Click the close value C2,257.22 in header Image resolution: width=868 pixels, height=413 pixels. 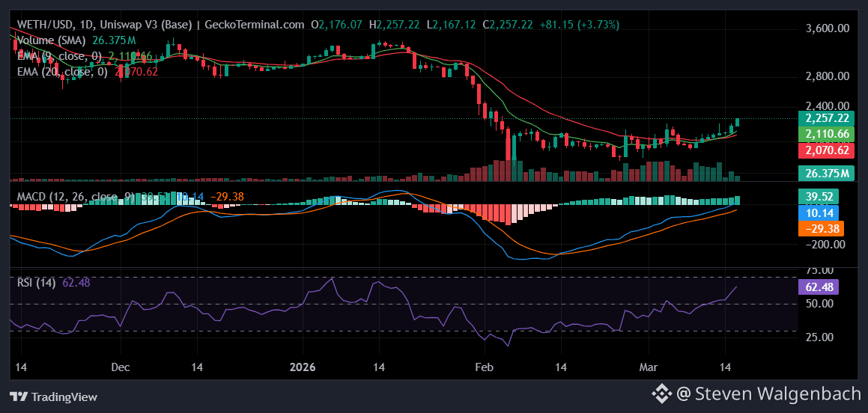click(508, 25)
